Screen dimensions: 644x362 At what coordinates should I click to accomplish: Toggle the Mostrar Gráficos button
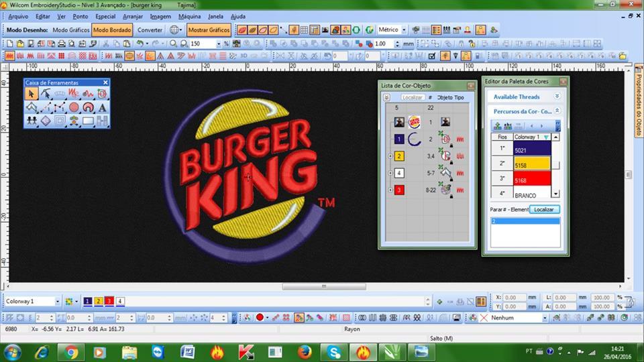(x=209, y=30)
